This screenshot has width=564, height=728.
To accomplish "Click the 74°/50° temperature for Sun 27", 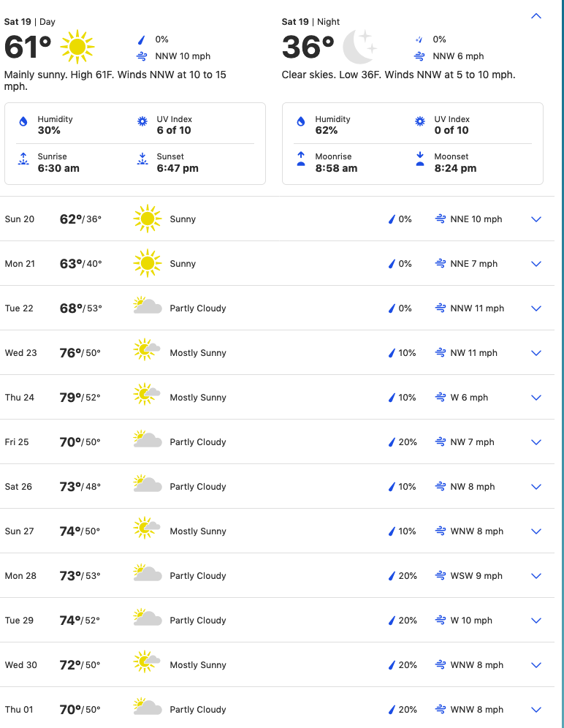I will 80,531.
